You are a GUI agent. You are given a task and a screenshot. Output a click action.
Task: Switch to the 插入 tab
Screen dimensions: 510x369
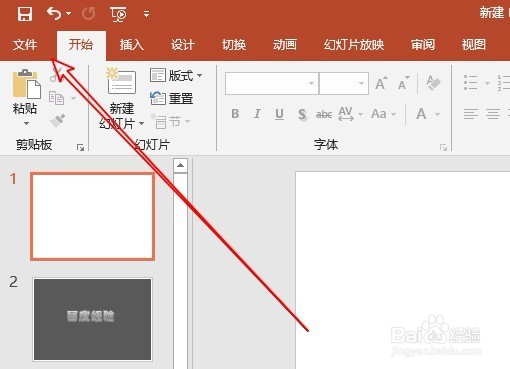132,45
